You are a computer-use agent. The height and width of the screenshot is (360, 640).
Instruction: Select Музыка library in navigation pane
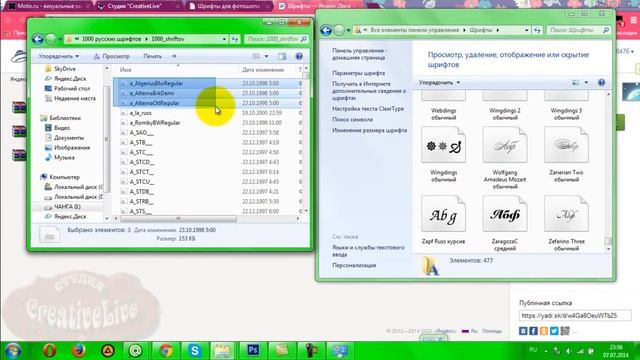tap(59, 158)
